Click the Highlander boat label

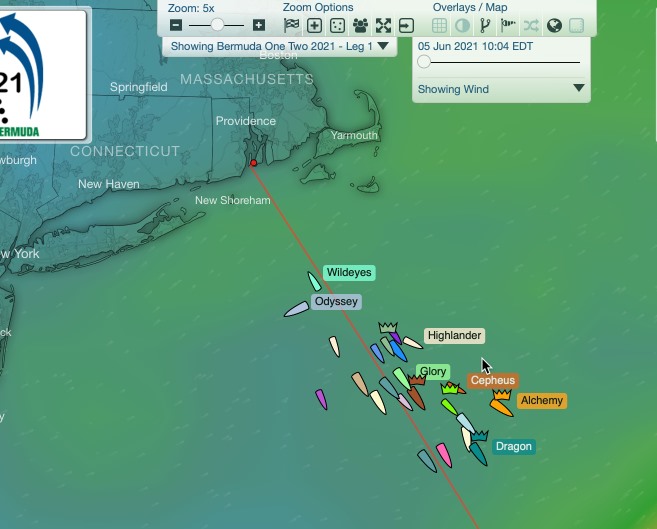tap(454, 336)
